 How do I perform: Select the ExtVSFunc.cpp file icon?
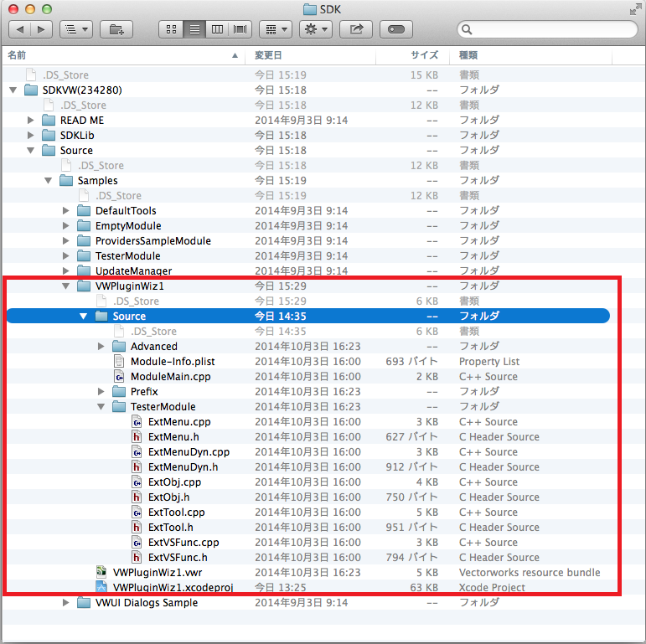137,542
